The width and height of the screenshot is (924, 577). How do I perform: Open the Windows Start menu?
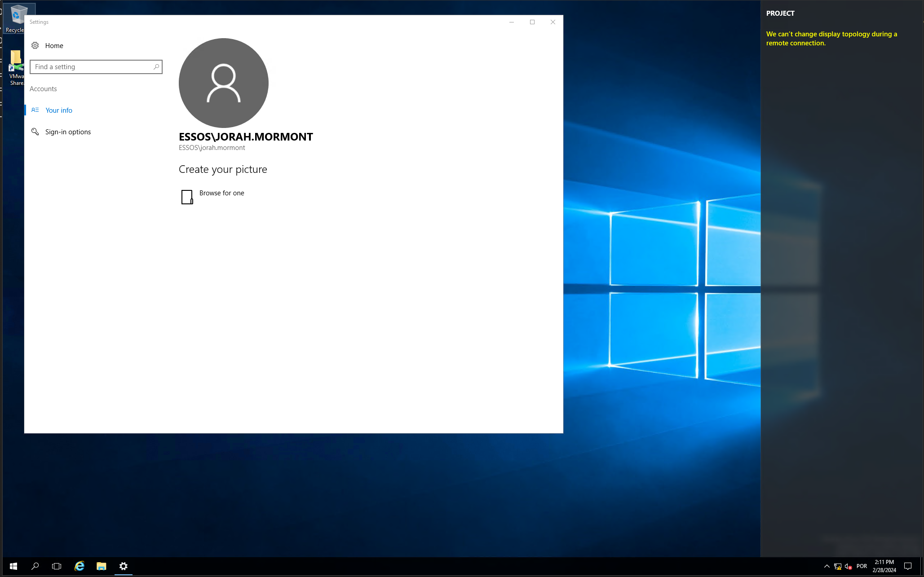pos(13,566)
